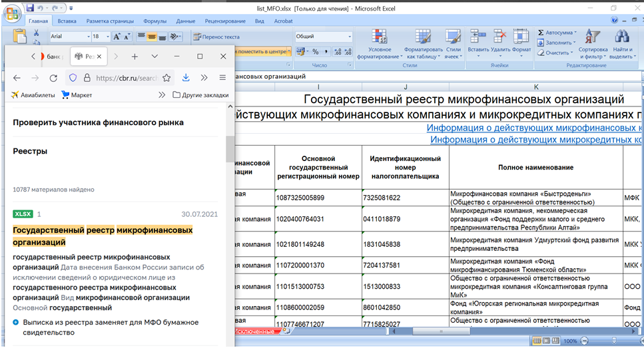
Task: Click Удалить cells button
Action: (500, 43)
